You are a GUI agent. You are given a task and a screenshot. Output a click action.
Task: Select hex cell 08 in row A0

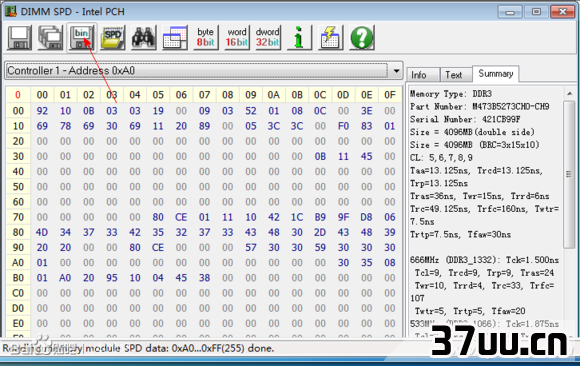tap(390, 262)
